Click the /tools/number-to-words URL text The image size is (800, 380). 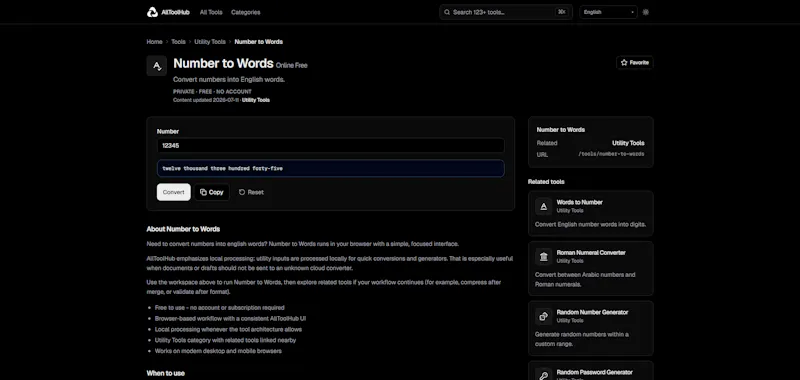coord(611,154)
